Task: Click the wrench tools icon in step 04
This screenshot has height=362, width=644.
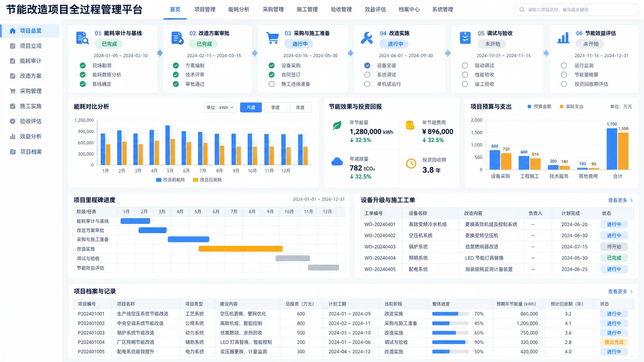Action: [367, 38]
